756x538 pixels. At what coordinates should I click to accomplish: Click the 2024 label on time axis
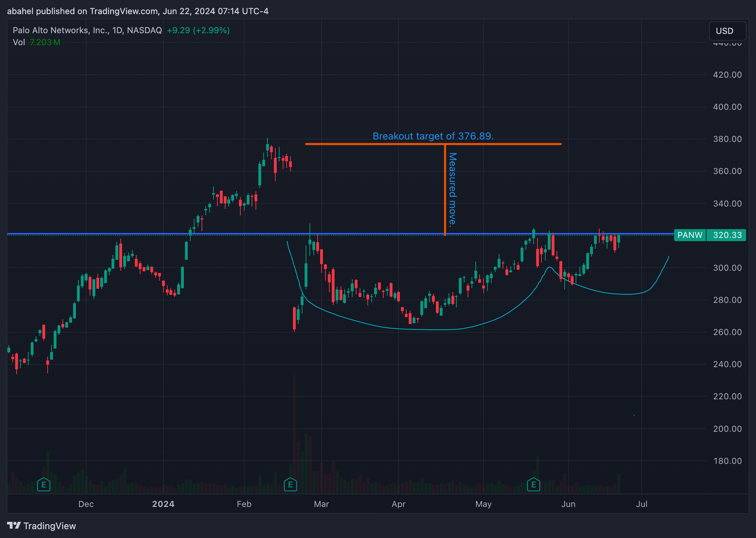pyautogui.click(x=163, y=504)
